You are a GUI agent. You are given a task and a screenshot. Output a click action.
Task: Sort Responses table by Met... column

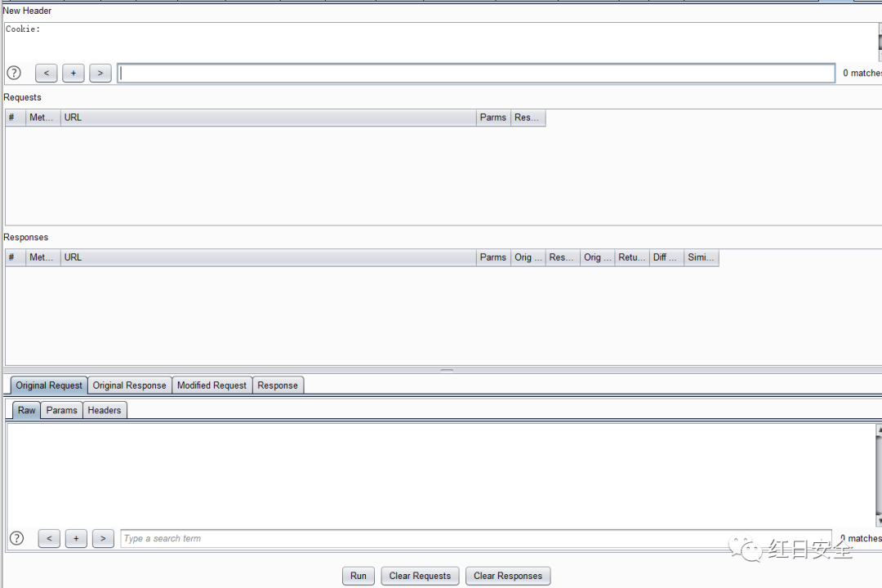pyautogui.click(x=42, y=258)
